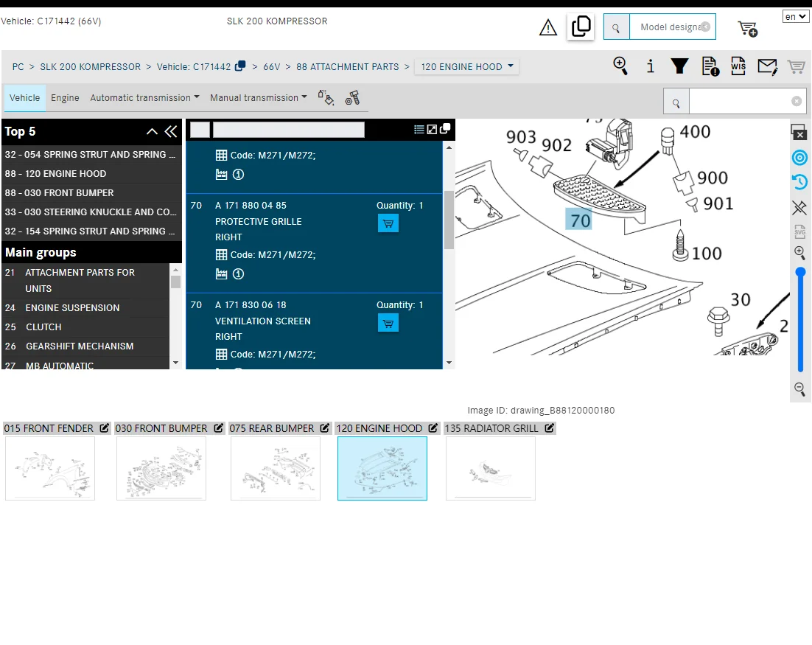Open the language selector 'en'
The image size is (812, 645).
[x=796, y=16]
